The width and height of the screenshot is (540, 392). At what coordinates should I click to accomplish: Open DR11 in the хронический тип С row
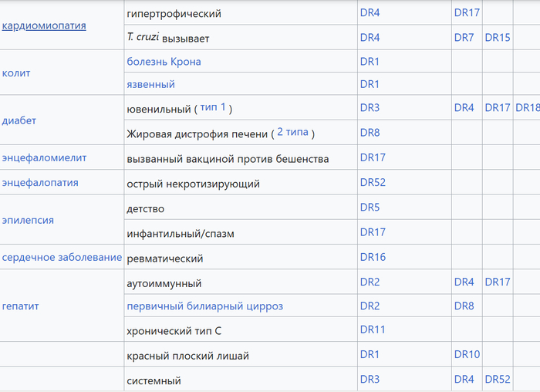pyautogui.click(x=373, y=329)
